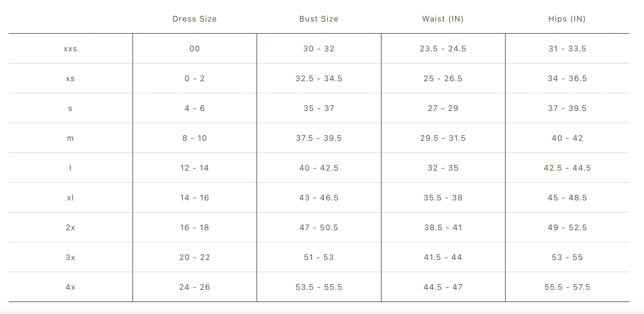Select the m size row label

(70, 138)
